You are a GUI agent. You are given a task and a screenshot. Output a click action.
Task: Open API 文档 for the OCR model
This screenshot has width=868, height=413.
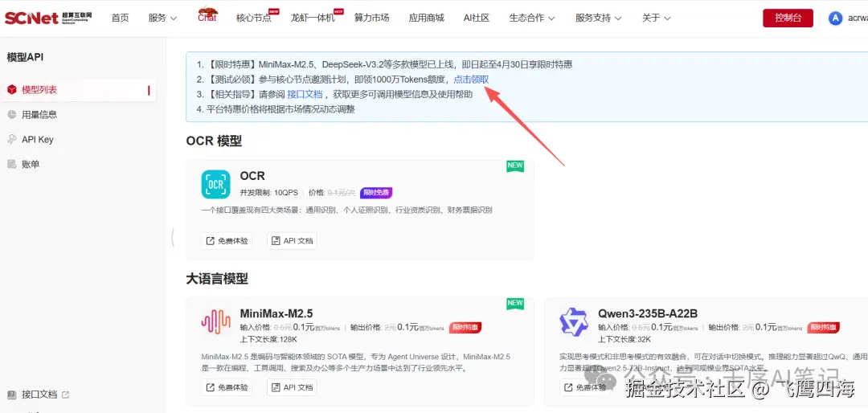pyautogui.click(x=293, y=241)
